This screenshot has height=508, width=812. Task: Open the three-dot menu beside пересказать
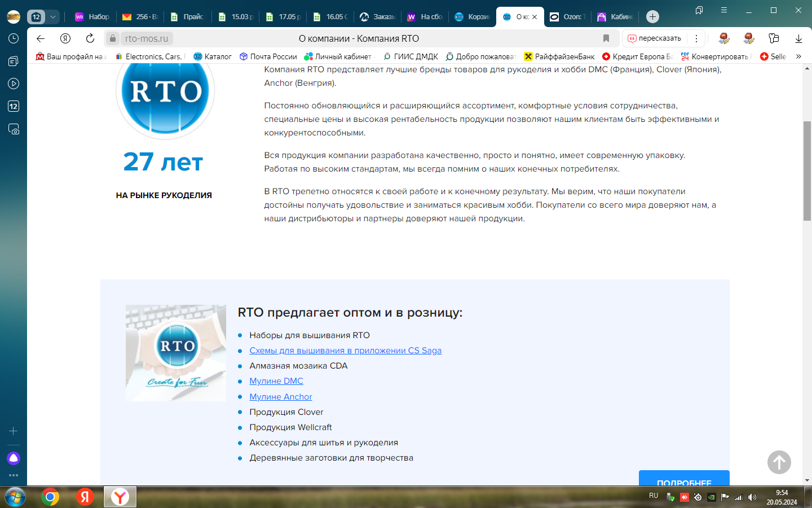click(x=696, y=38)
